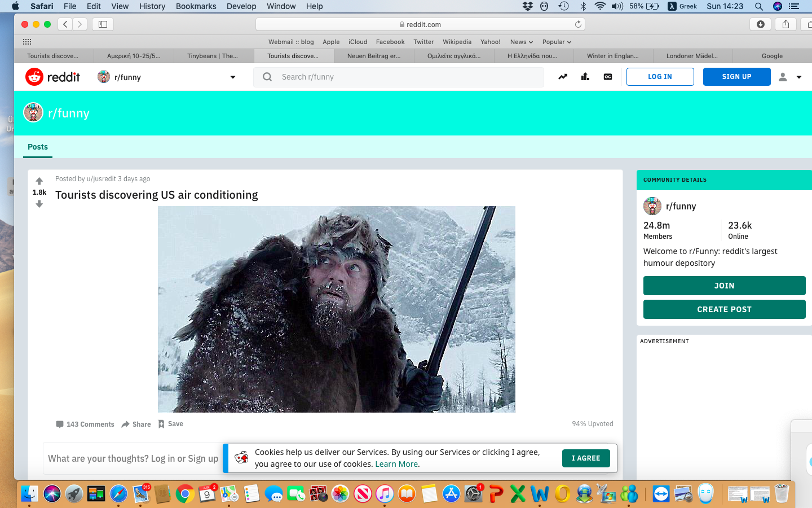Screen dimensions: 812x508
Task: Click the What are your thoughts comment box
Action: click(133, 458)
